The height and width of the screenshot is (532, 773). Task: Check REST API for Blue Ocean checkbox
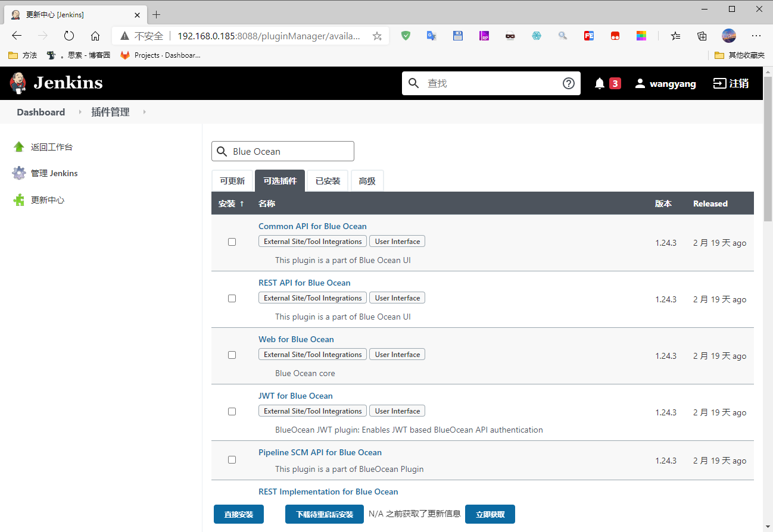click(232, 298)
